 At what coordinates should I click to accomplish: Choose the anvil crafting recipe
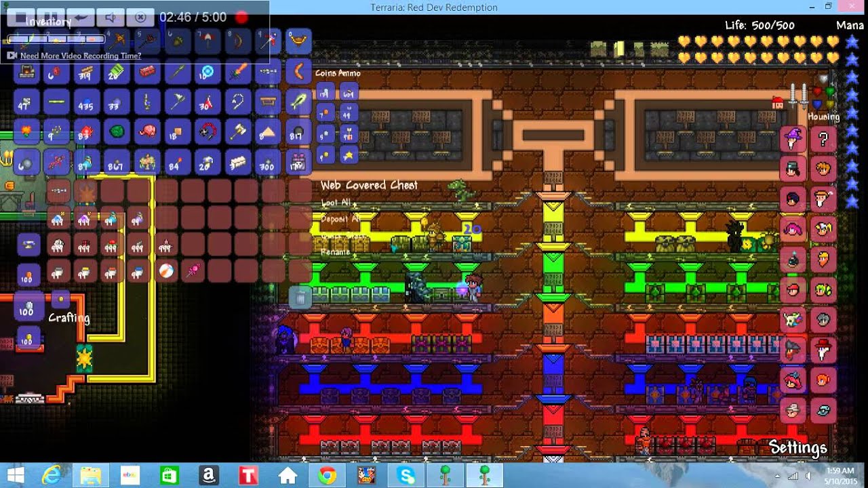click(x=28, y=243)
